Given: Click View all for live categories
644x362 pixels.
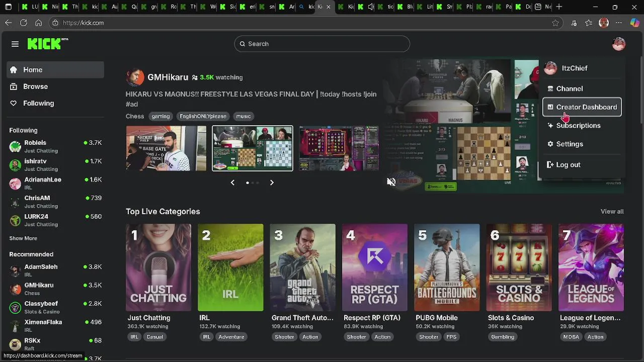Looking at the screenshot, I should pyautogui.click(x=612, y=211).
